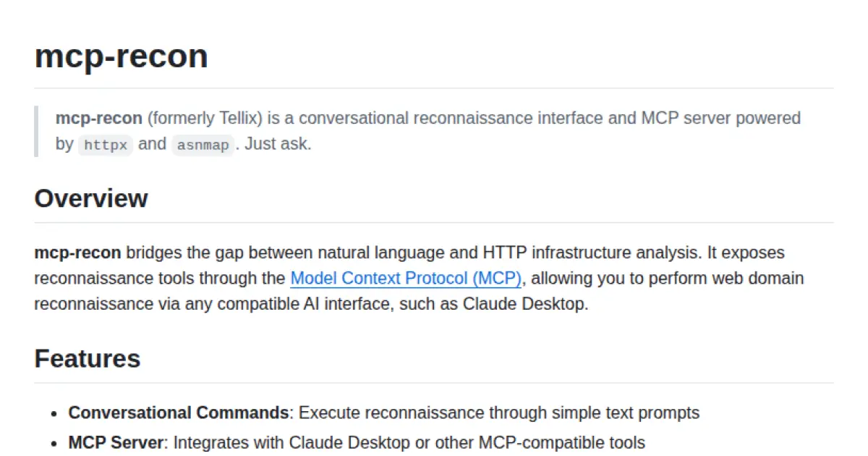
Task: Click the bullet before Conversational Commands
Action: tap(54, 414)
